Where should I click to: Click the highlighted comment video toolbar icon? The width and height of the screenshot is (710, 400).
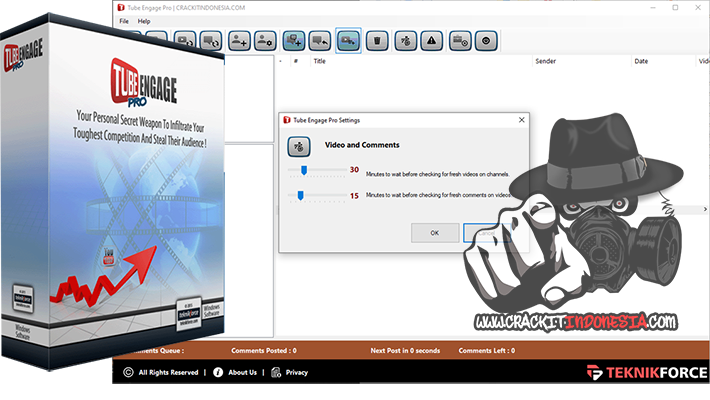(348, 41)
